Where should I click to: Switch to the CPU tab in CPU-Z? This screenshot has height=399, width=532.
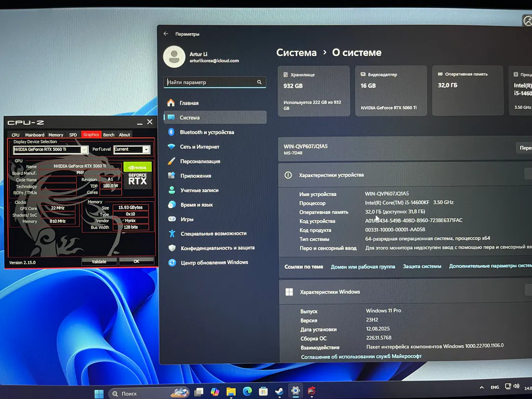tap(16, 134)
